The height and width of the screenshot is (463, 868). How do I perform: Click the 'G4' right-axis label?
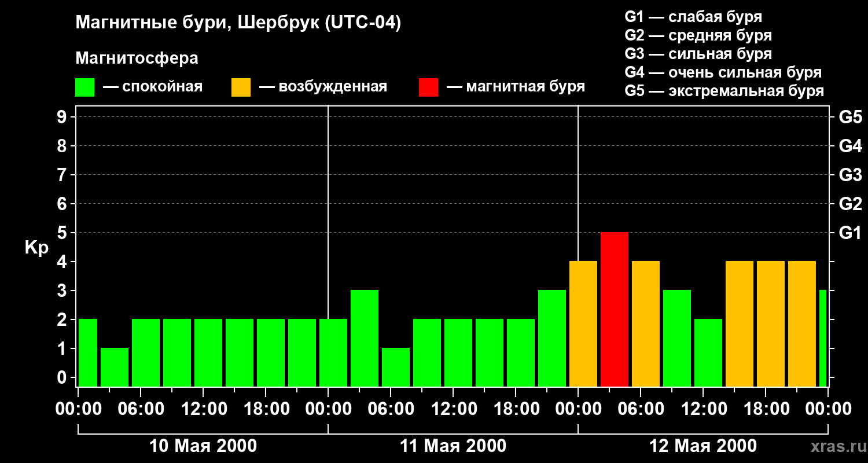pyautogui.click(x=850, y=146)
